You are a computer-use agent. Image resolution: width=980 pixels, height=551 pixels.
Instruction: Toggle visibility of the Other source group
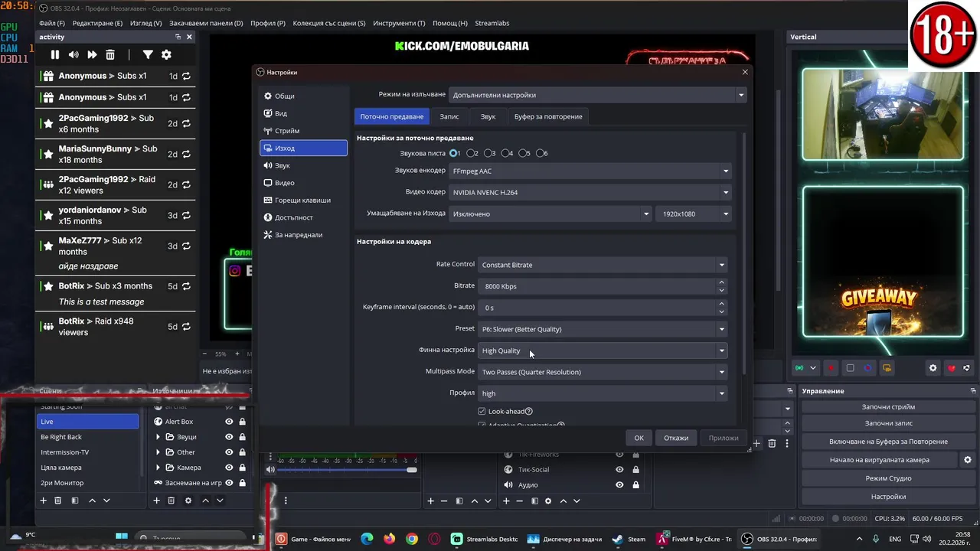pyautogui.click(x=229, y=452)
